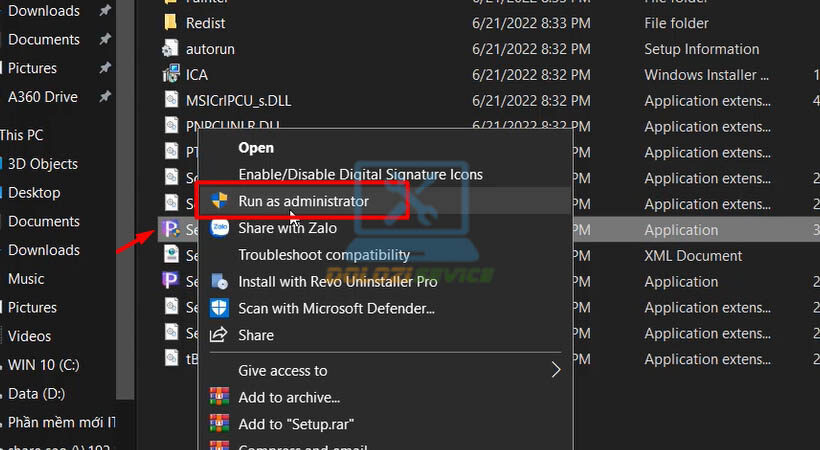Image resolution: width=820 pixels, height=450 pixels.
Task: Click pin icon next to A360 Drive
Action: click(x=105, y=96)
